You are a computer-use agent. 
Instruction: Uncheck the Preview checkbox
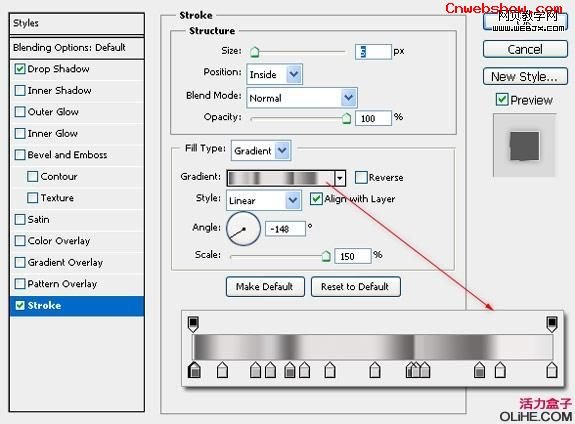(x=502, y=99)
